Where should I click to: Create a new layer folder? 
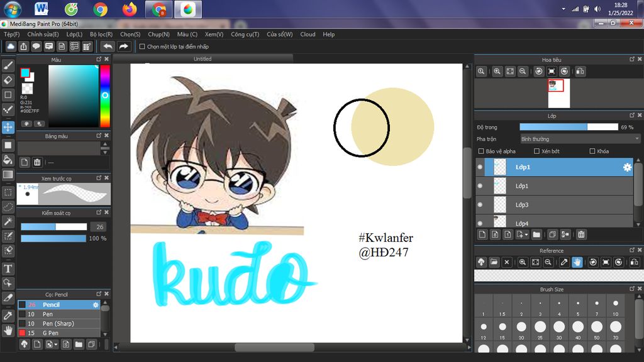[536, 234]
